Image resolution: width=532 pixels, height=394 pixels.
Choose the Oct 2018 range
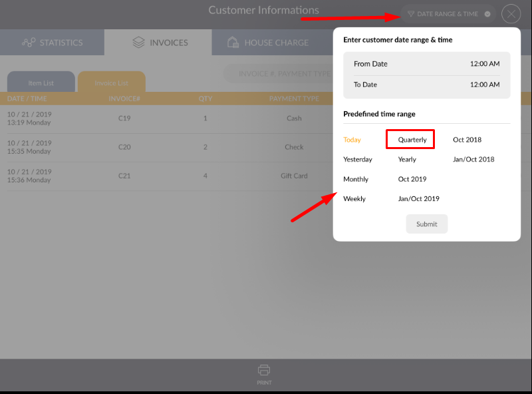point(467,140)
